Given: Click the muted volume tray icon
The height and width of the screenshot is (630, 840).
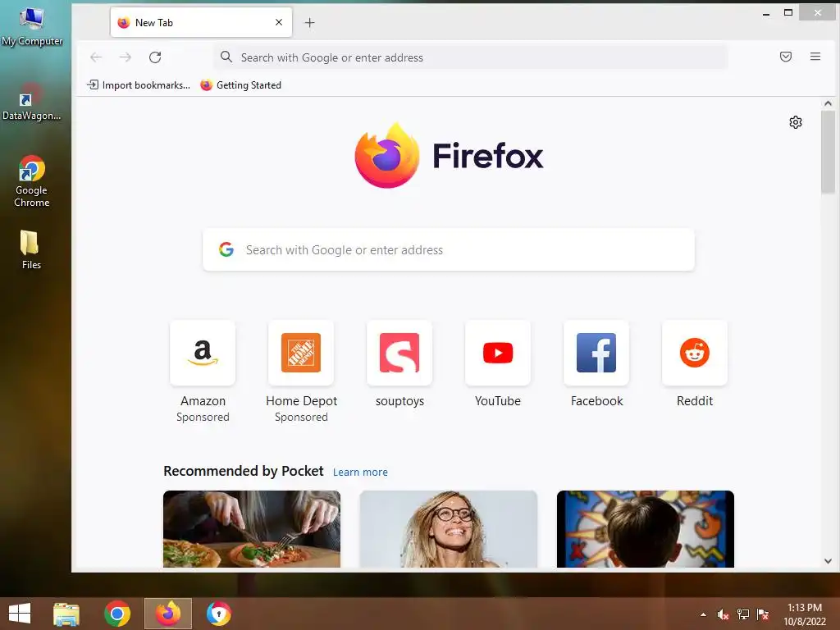Looking at the screenshot, I should click(x=723, y=614).
